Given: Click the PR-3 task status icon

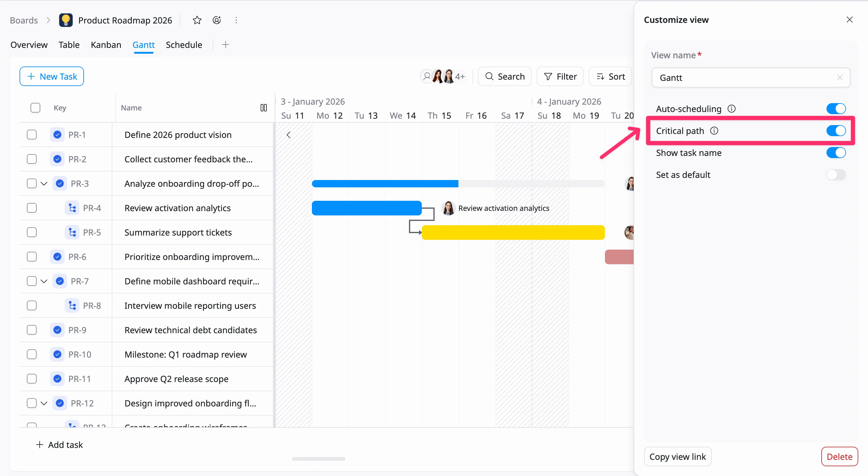Looking at the screenshot, I should point(60,184).
